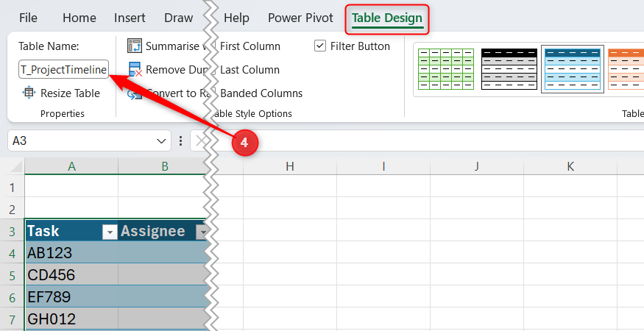Select row 3 header
The image size is (644, 331).
tap(13, 231)
